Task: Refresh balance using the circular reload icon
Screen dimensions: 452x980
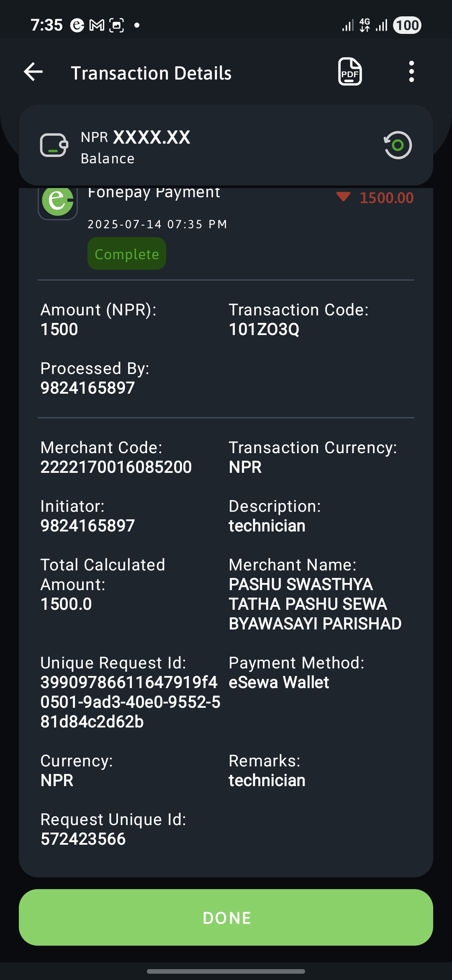Action: coord(398,145)
